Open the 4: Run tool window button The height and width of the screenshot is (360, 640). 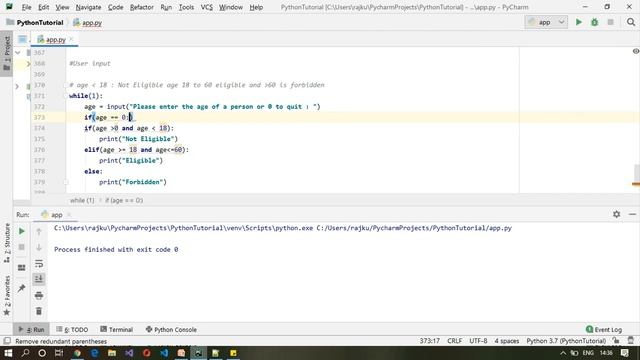click(31, 329)
